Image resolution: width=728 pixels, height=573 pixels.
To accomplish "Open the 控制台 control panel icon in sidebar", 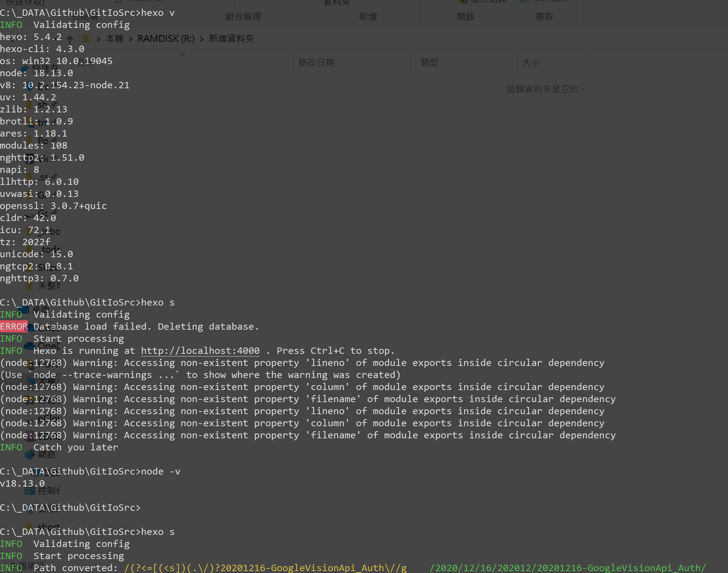I will coord(30,491).
